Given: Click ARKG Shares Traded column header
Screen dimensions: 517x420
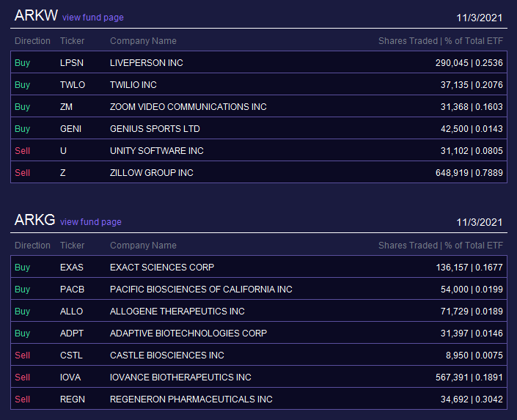Looking at the screenshot, I should coord(441,246).
